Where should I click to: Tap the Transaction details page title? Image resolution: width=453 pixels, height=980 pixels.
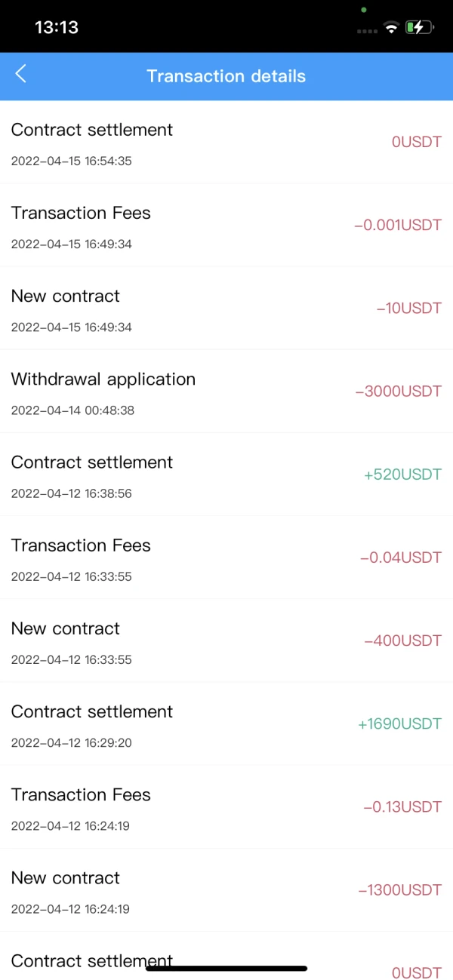[x=226, y=76]
